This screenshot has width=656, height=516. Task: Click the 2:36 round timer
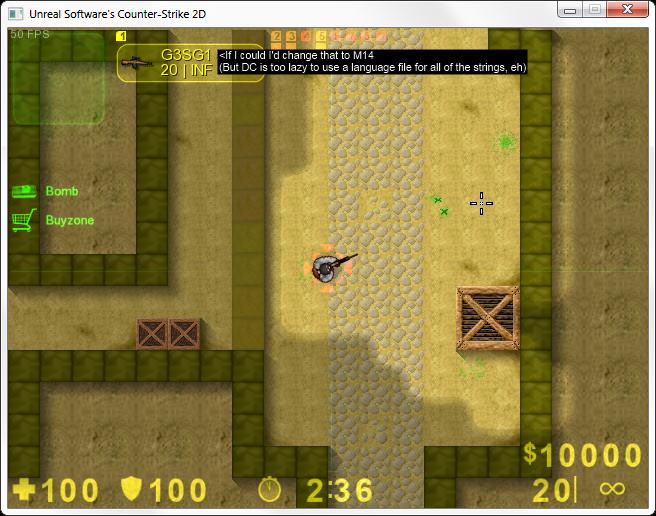point(339,490)
